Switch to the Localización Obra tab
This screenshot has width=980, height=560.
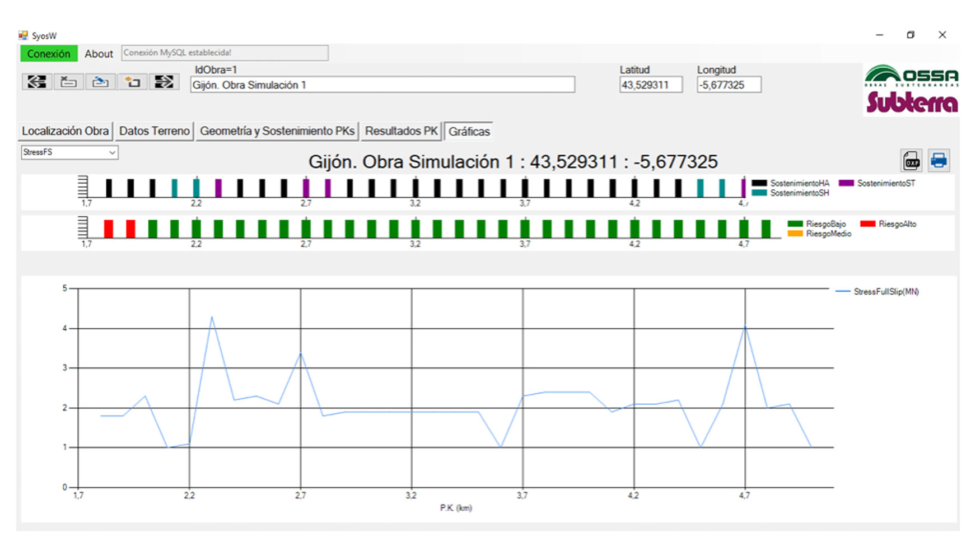click(65, 131)
